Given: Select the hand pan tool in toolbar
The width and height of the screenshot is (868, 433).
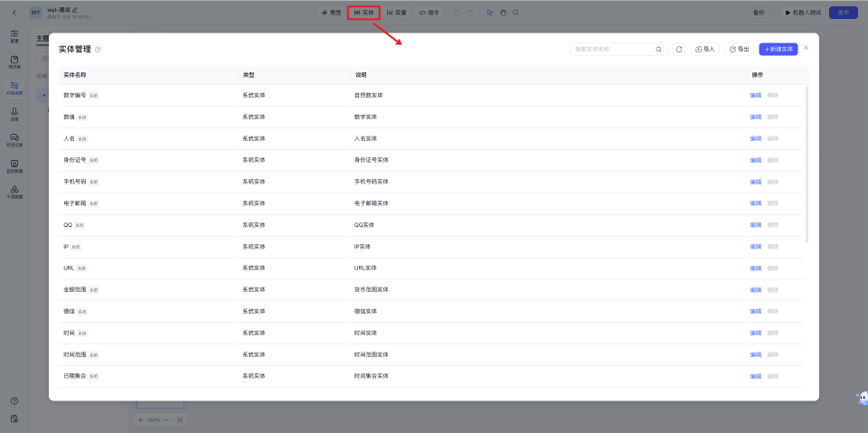Looking at the screenshot, I should coord(503,13).
